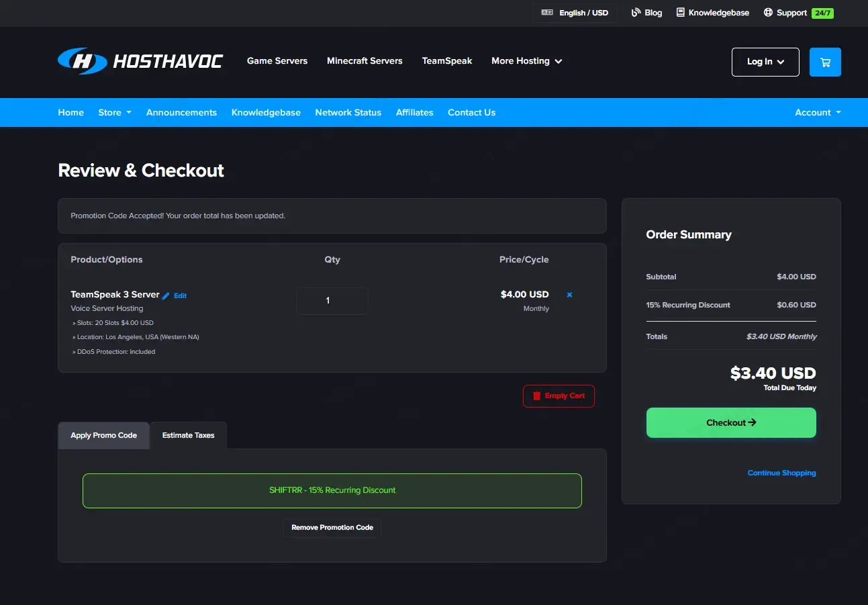
Task: Click the Monthly billing cycle label under the price
Action: (536, 309)
